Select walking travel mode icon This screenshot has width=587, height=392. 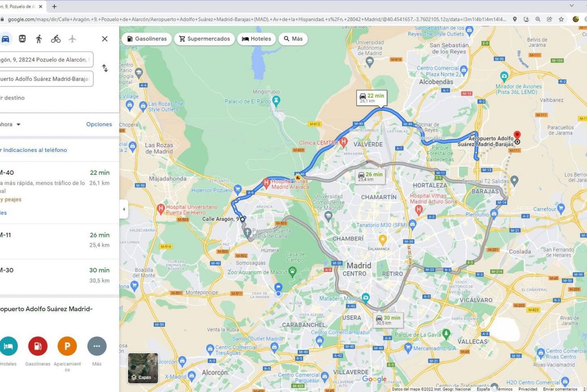[39, 39]
